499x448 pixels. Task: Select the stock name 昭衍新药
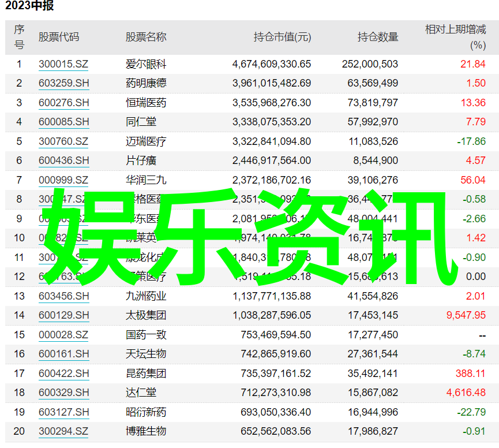coord(146,412)
